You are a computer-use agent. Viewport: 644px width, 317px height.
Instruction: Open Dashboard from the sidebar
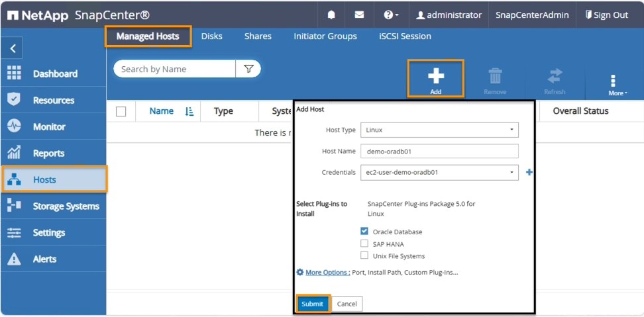(x=55, y=74)
